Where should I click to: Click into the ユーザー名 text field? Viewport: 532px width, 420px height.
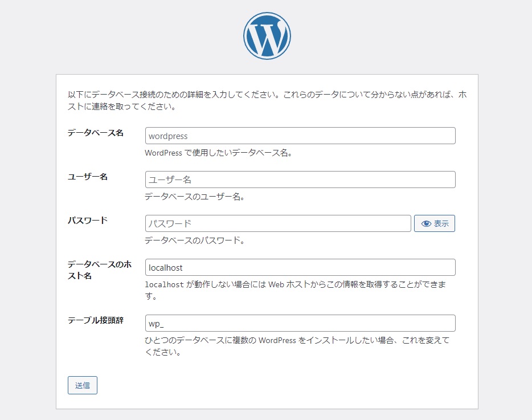(x=300, y=180)
